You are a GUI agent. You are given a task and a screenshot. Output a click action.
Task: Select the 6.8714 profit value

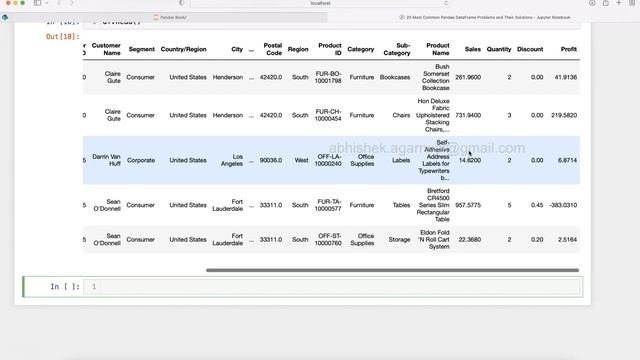point(567,160)
